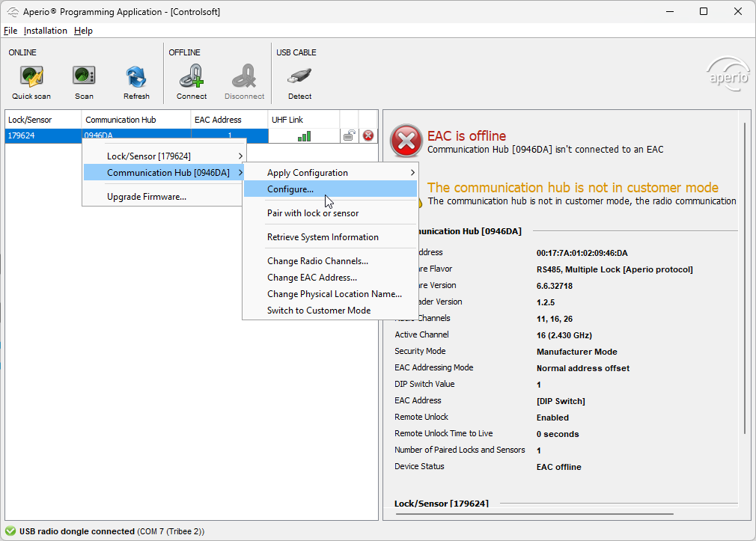Click Remote Unlock 'Enabled' value

(552, 418)
